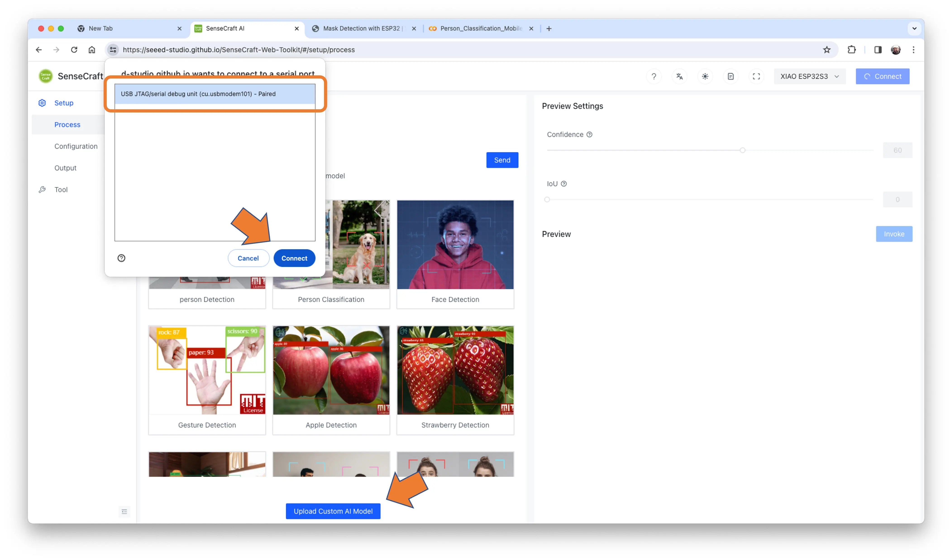Screen dimensions: 952x560
Task: Open the language translation icon
Action: [x=679, y=76]
